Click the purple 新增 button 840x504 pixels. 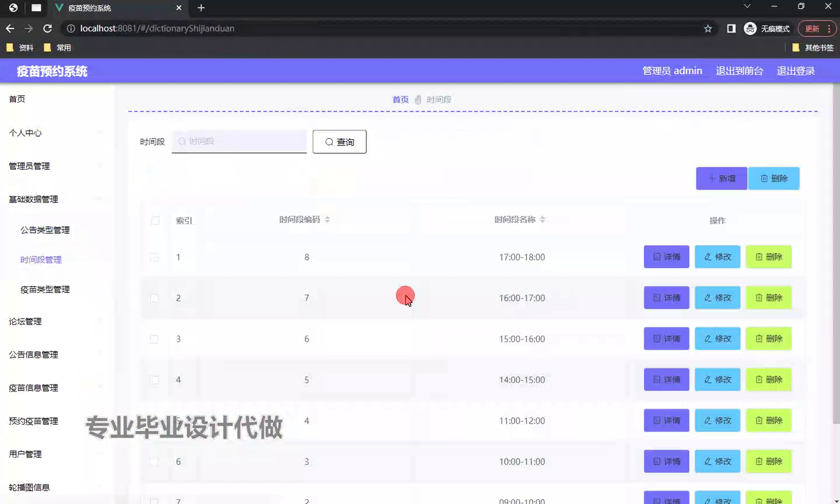click(722, 178)
